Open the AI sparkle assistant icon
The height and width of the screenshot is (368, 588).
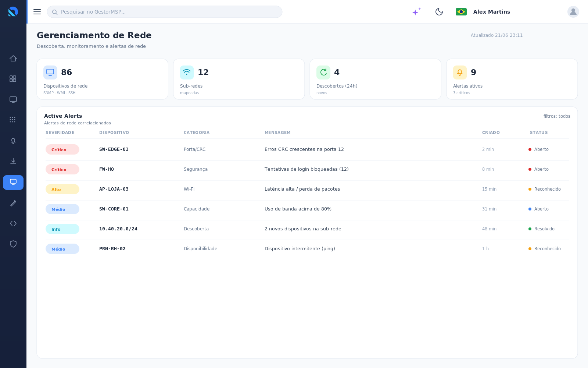pyautogui.click(x=416, y=12)
